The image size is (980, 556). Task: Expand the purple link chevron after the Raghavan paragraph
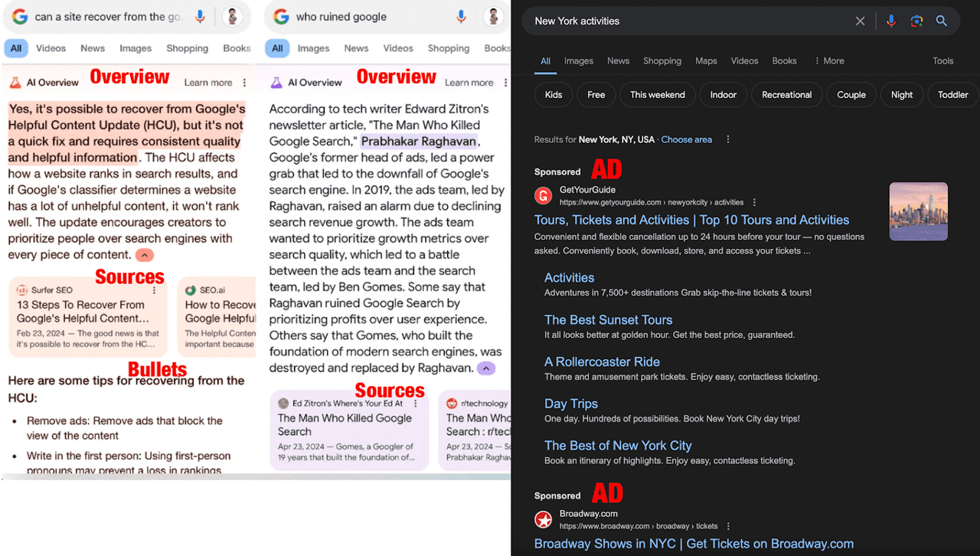click(486, 368)
